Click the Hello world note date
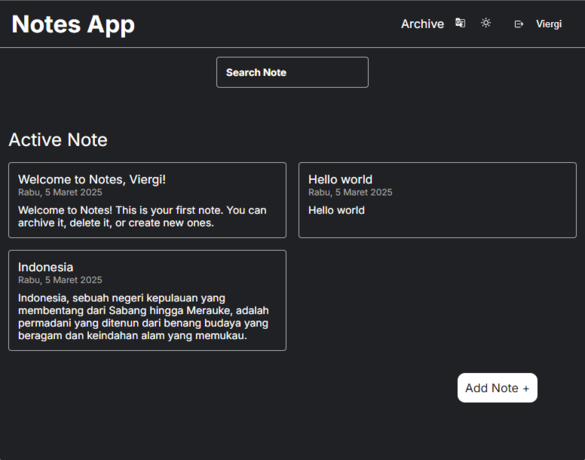585x460 pixels. coord(350,193)
